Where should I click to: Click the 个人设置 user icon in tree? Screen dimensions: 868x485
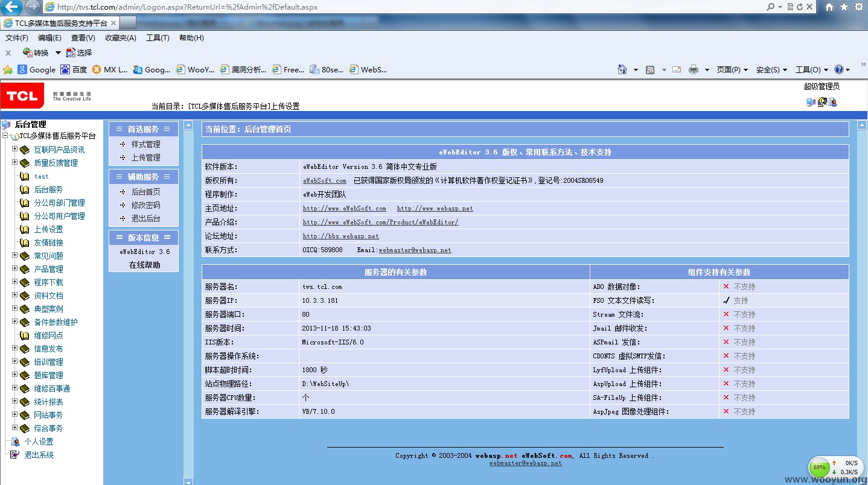pos(15,442)
